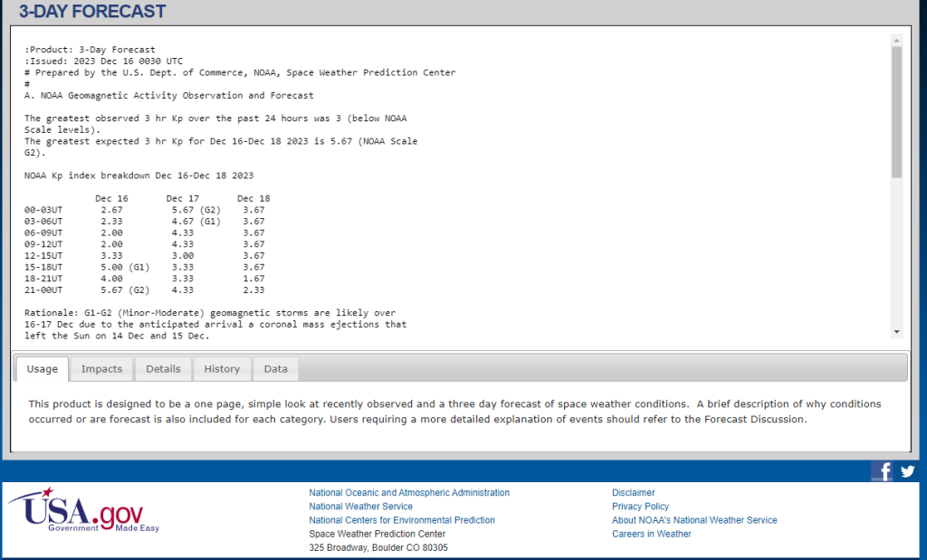The height and width of the screenshot is (560, 927).
Task: Click the forecast scrollbar down arrow
Action: (896, 332)
